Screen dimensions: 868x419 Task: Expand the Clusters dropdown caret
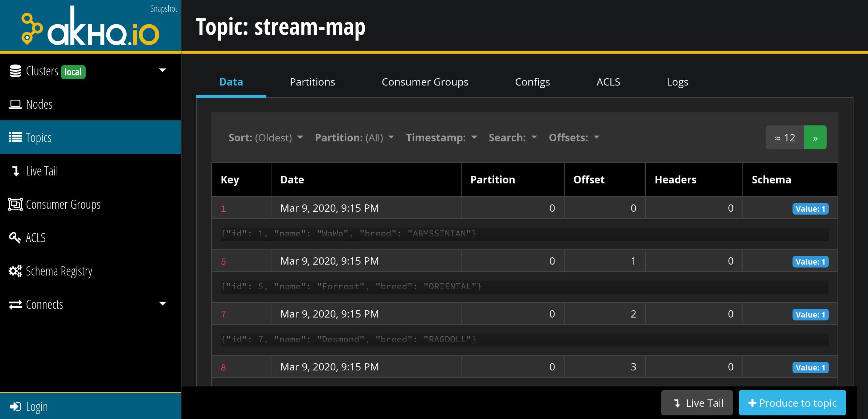163,70
